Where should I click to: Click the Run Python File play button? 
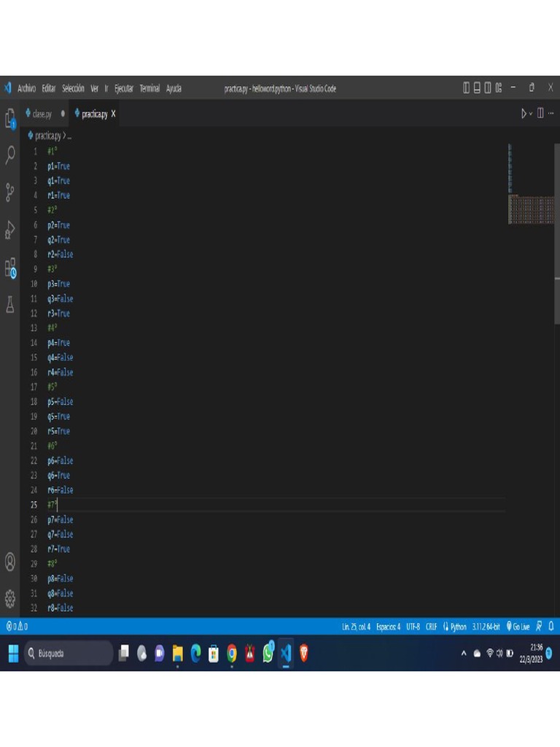coord(523,114)
